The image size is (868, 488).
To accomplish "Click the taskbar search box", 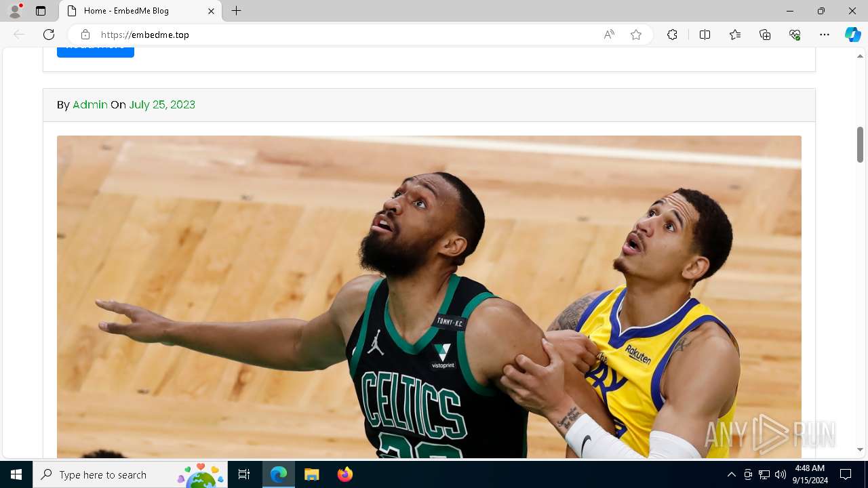I will click(x=130, y=474).
